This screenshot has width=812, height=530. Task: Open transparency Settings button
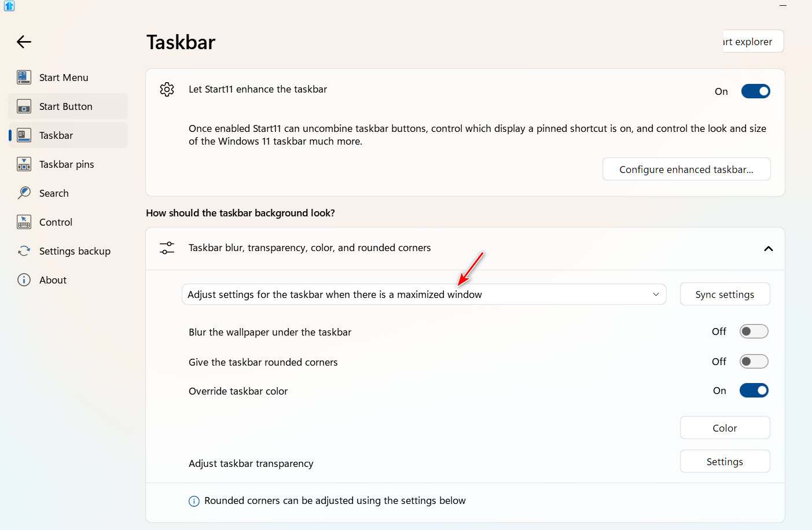725,462
